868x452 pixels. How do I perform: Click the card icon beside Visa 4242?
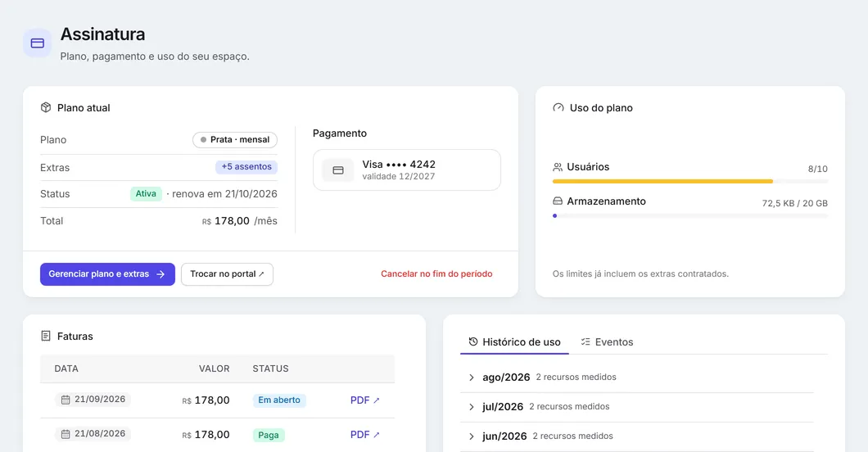click(338, 170)
